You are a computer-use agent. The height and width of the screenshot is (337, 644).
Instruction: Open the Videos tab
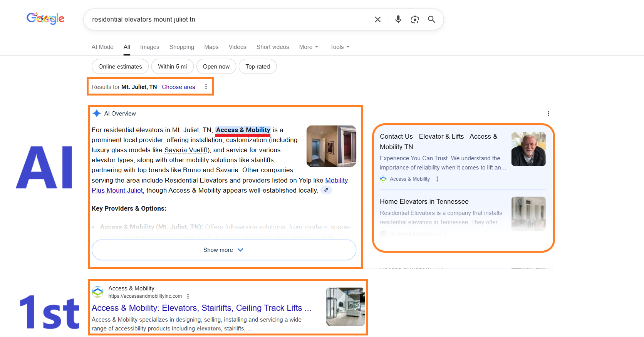237,47
